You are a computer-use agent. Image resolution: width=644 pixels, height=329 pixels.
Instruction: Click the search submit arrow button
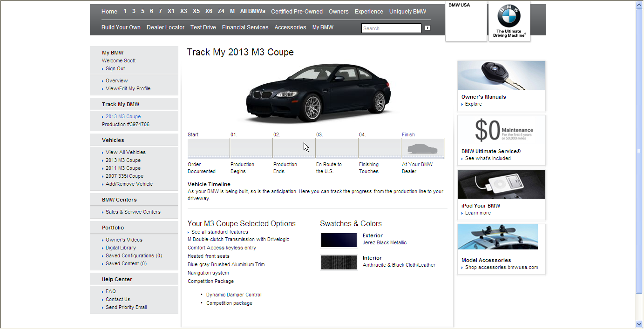(x=427, y=28)
